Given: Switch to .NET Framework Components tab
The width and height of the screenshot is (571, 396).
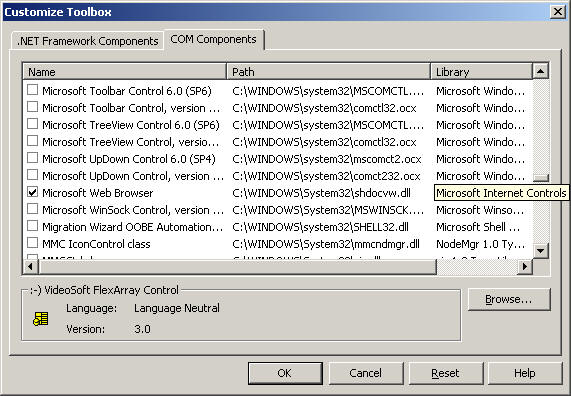Looking at the screenshot, I should [87, 41].
